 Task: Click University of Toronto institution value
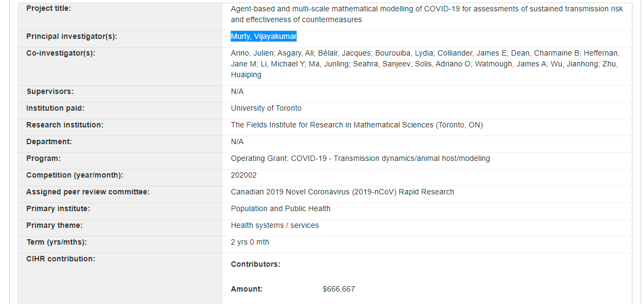[266, 108]
